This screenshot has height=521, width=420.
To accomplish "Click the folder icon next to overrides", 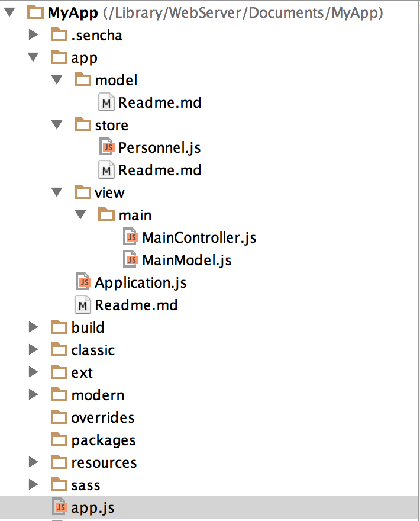I will 60,417.
